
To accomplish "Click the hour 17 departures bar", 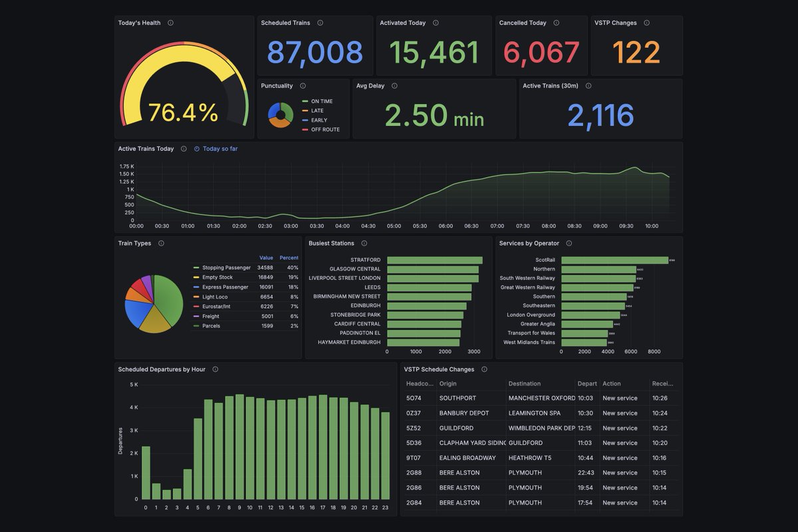I will pos(323,447).
